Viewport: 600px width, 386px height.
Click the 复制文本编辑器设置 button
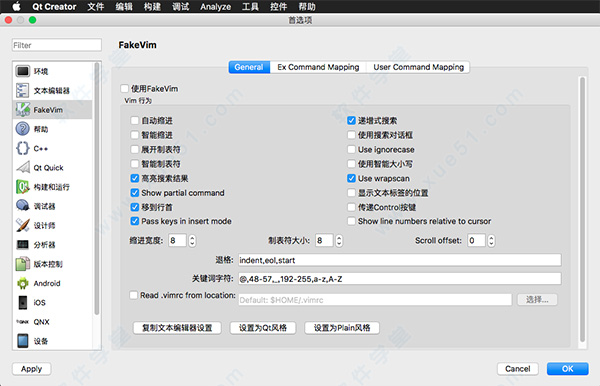177,328
